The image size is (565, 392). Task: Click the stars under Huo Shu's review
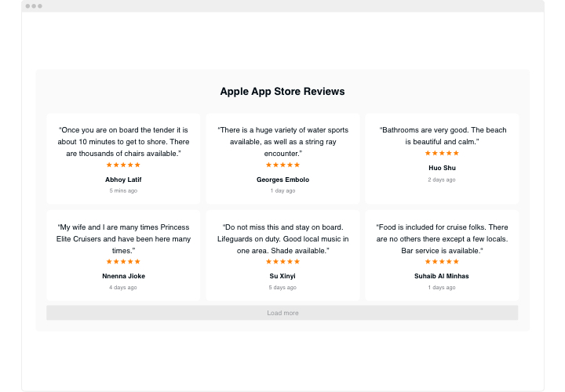tap(442, 154)
